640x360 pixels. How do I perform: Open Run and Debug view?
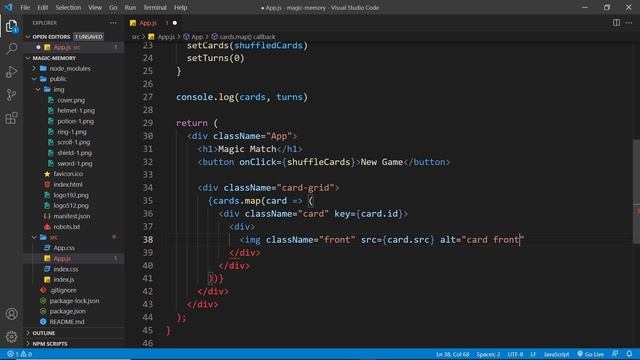pos(11,72)
